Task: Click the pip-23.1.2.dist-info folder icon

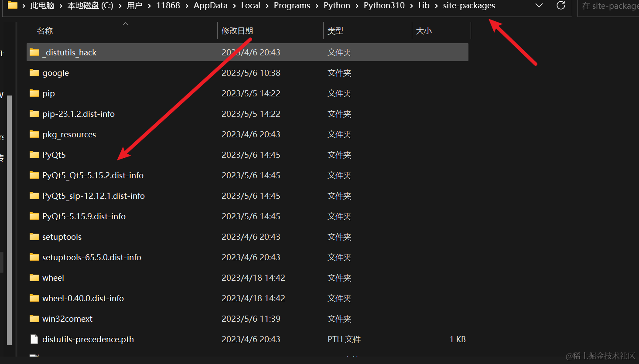Action: point(34,114)
